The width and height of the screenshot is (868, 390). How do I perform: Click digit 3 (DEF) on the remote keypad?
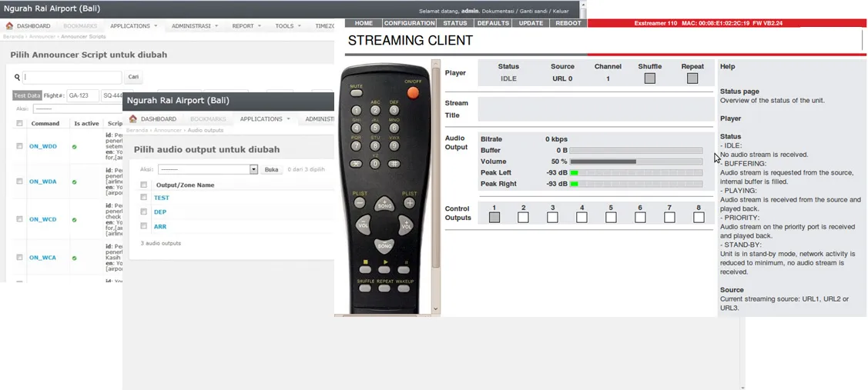394,111
